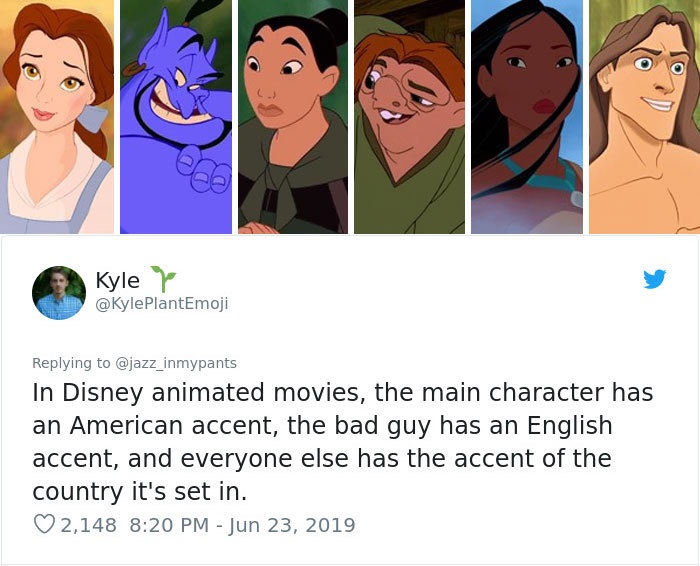Viewport: 700px width, 566px height.
Task: Click the Twitter bird logo
Action: [654, 279]
